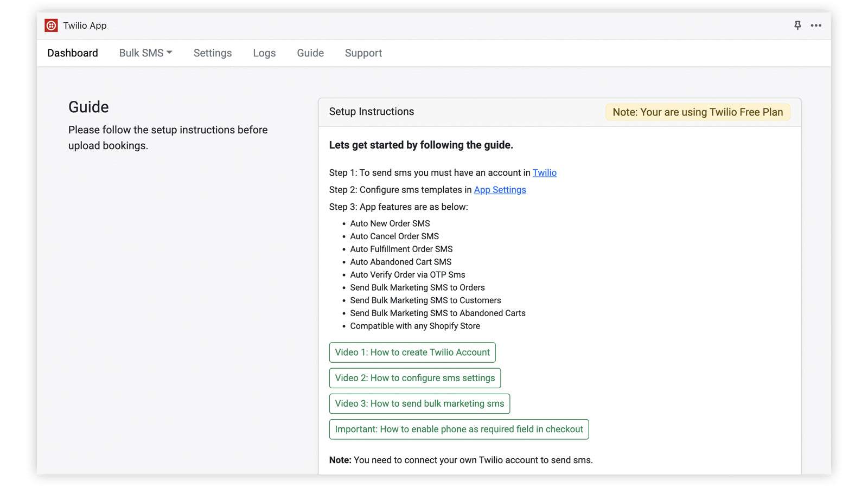Select the Guide tab in navigation

[x=310, y=53]
